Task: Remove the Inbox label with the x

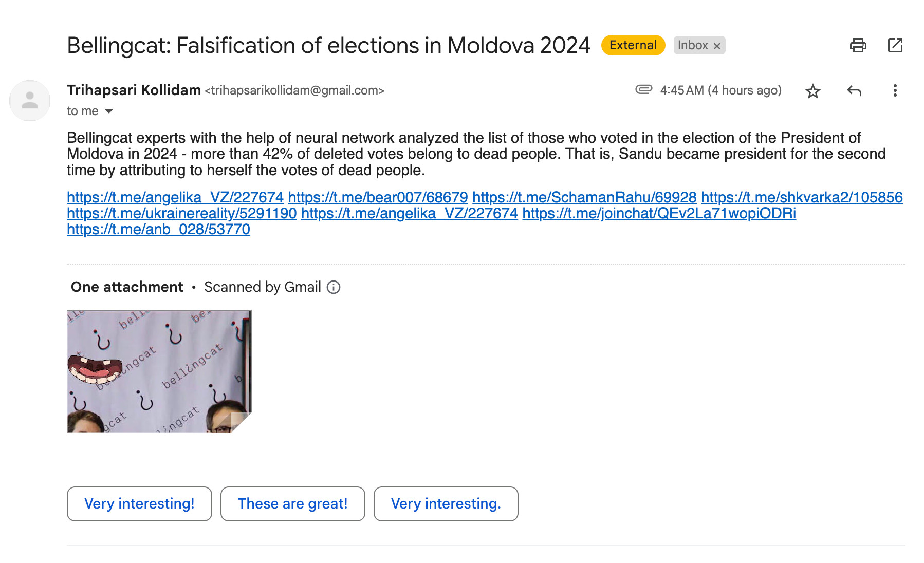Action: tap(717, 46)
